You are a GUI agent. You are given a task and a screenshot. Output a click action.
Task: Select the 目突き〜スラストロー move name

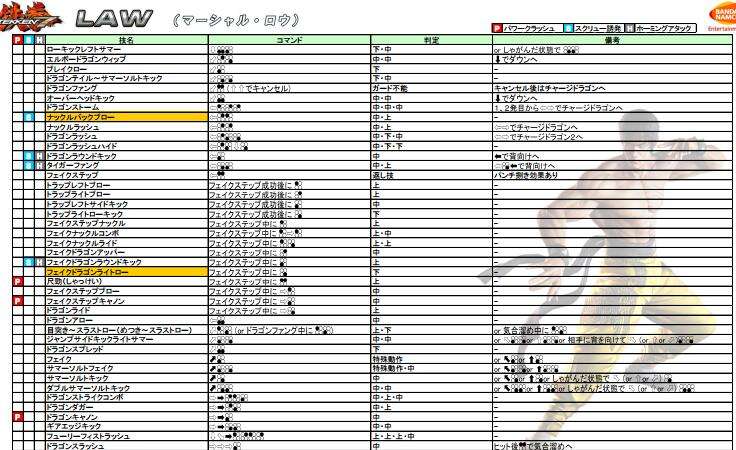[119, 330]
